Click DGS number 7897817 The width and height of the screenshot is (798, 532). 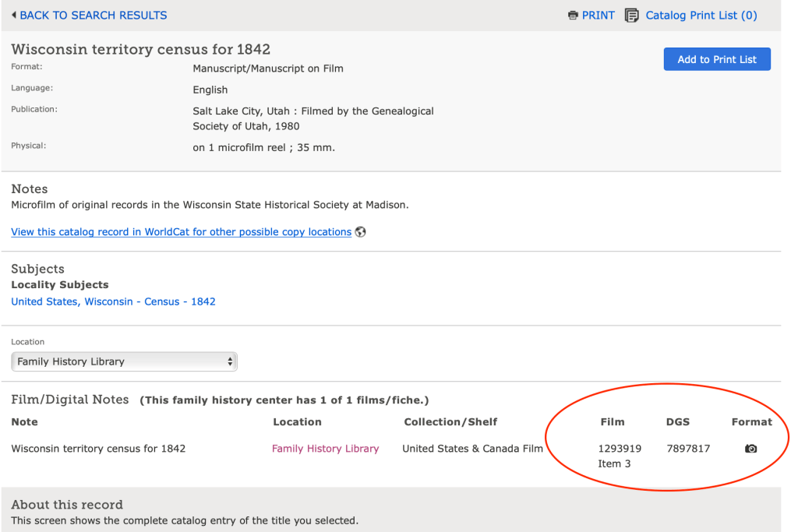(688, 449)
